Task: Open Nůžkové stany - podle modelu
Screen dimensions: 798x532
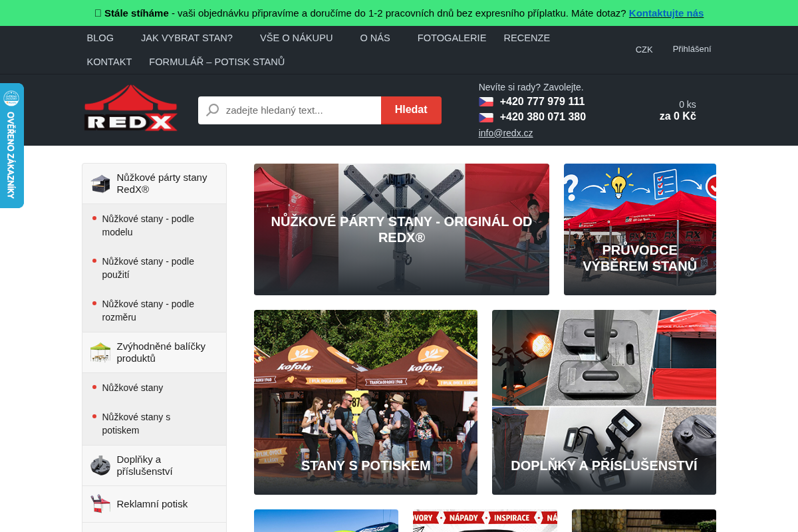Action: [154, 225]
